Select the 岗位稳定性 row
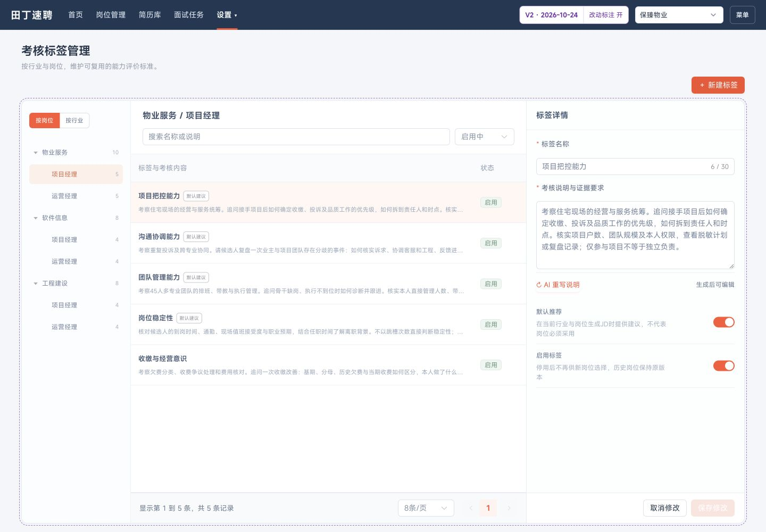Viewport: 766px width, 532px height. click(x=328, y=325)
